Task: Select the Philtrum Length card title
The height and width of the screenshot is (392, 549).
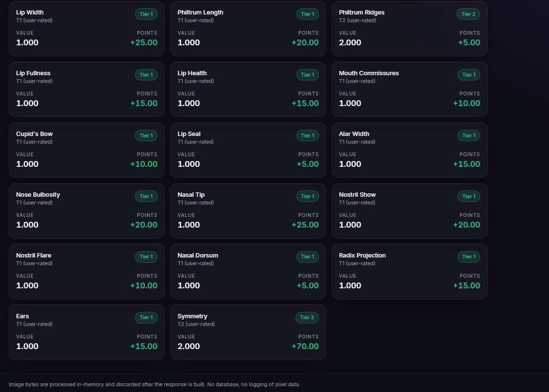Action: pos(201,12)
